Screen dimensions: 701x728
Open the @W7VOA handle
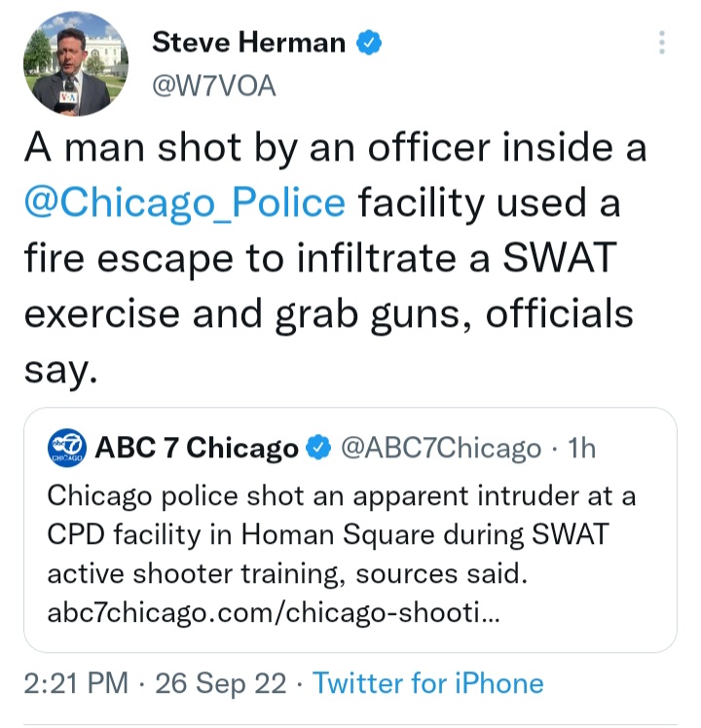coord(214,86)
